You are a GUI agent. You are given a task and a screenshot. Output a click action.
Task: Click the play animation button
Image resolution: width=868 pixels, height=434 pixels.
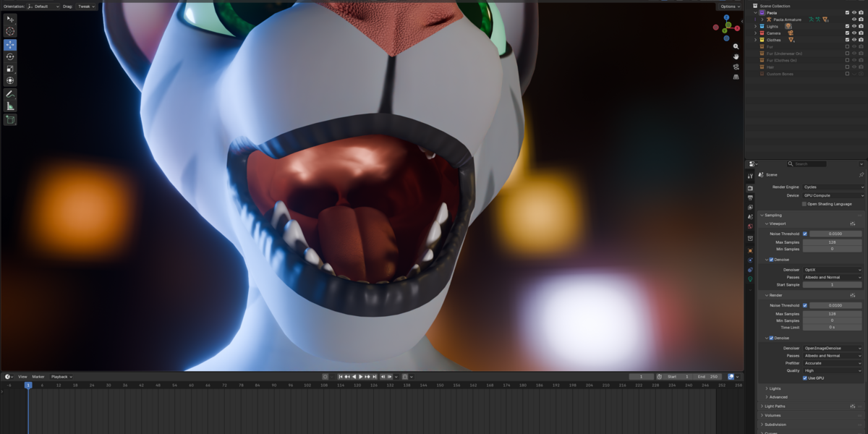pos(360,377)
